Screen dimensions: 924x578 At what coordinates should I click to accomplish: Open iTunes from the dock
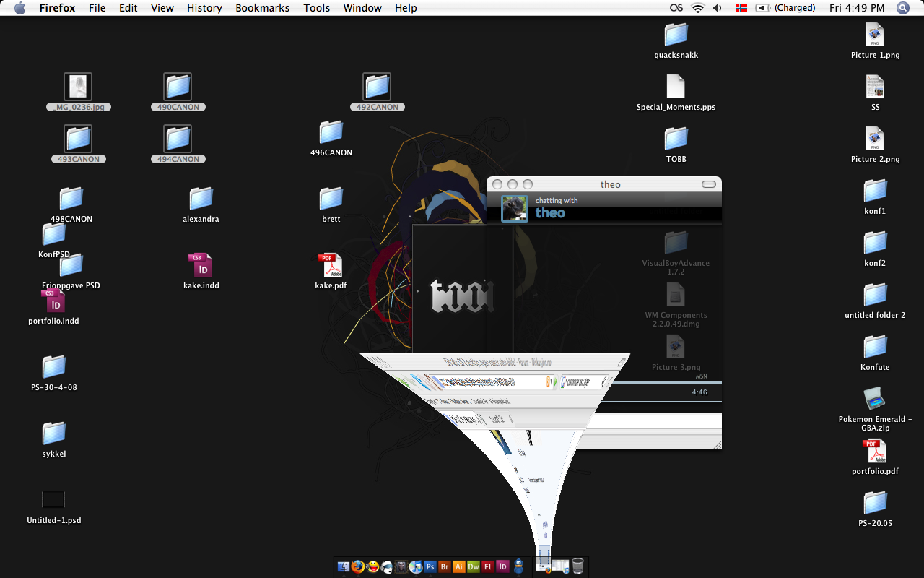pos(416,567)
